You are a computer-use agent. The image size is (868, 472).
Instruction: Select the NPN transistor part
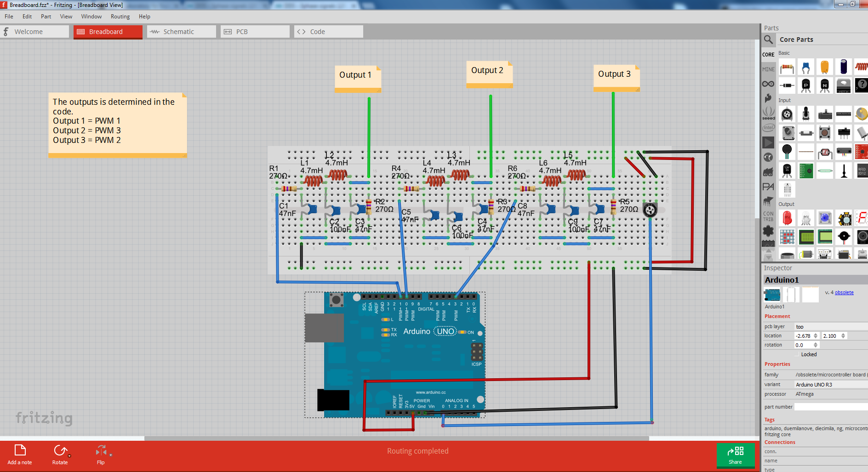(x=825, y=85)
